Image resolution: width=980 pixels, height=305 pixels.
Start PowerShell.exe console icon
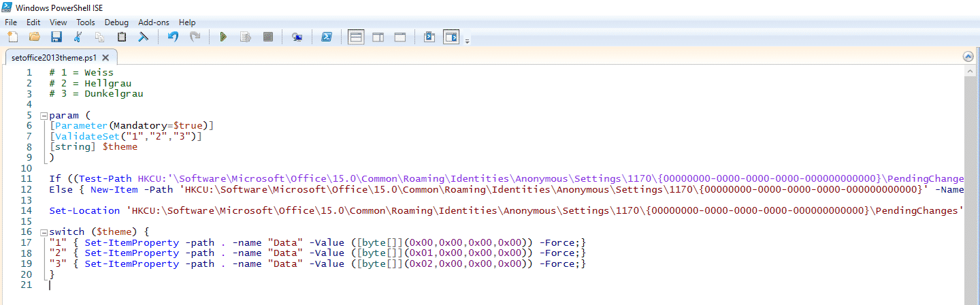(x=327, y=37)
